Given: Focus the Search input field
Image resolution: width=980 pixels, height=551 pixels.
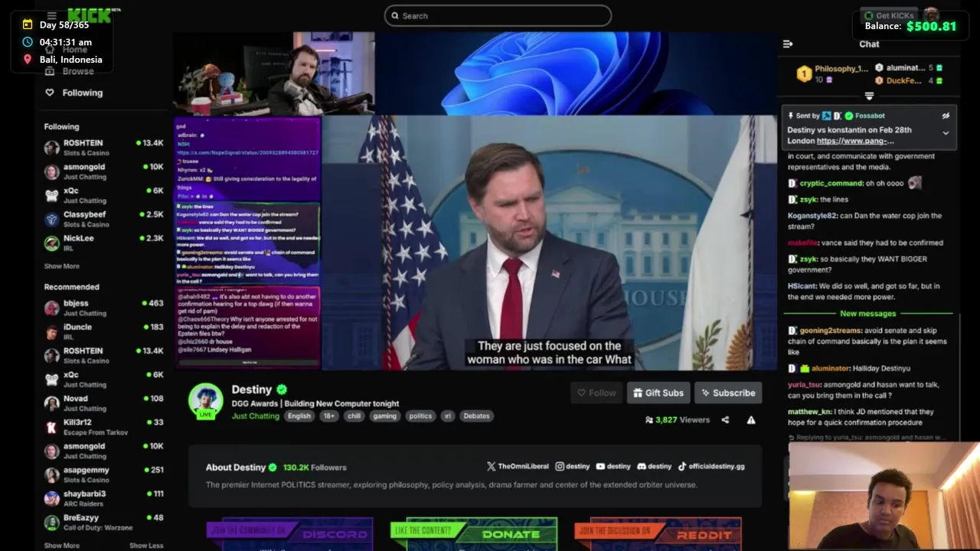Looking at the screenshot, I should click(498, 15).
